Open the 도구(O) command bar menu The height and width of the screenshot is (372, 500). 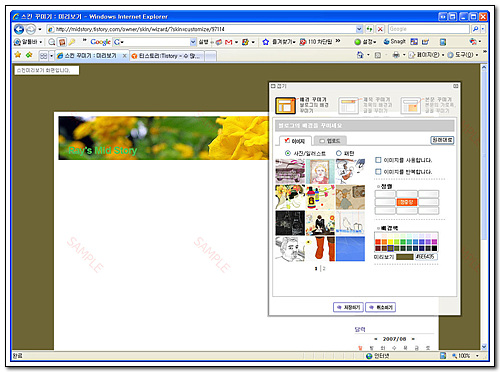[x=463, y=55]
